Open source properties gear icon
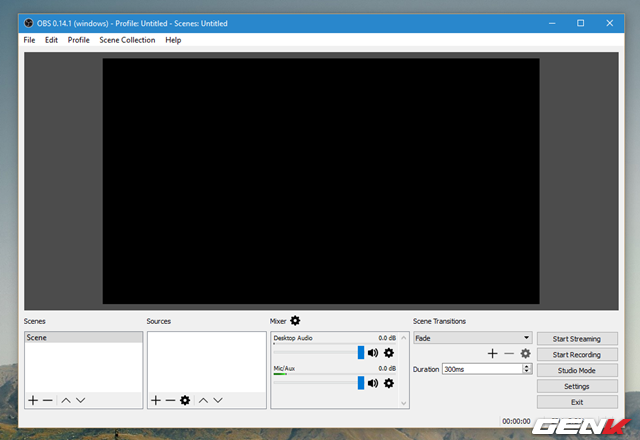640x440 pixels. [x=184, y=400]
